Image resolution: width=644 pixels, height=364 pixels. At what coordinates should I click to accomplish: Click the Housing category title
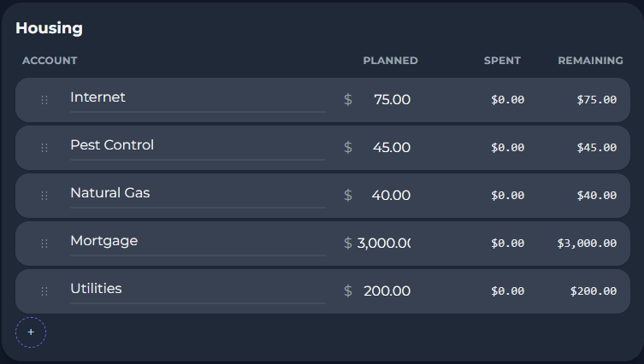(x=49, y=28)
